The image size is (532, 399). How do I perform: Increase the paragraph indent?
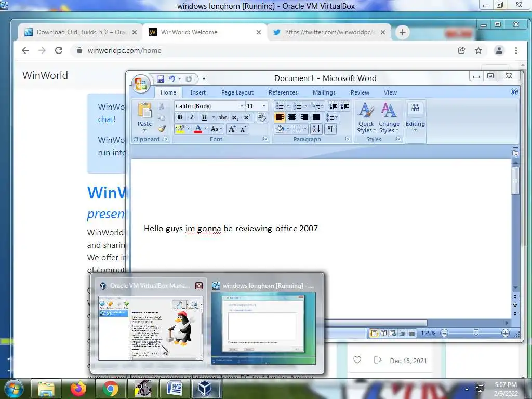click(x=345, y=106)
